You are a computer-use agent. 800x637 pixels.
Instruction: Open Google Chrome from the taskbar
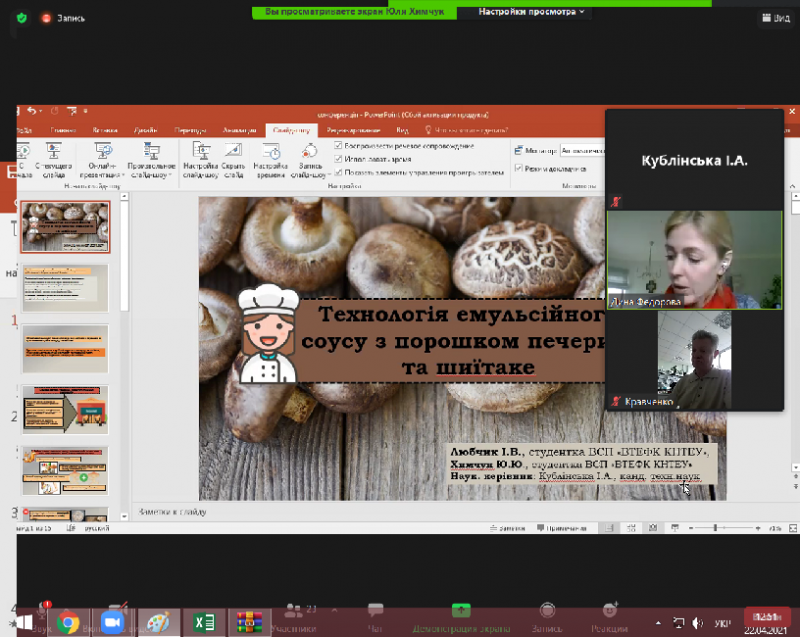coord(68,622)
